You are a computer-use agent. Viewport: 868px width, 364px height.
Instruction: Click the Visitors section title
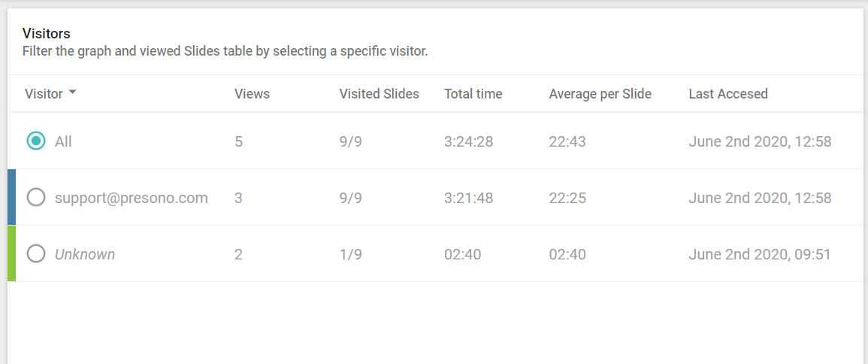pyautogui.click(x=46, y=33)
